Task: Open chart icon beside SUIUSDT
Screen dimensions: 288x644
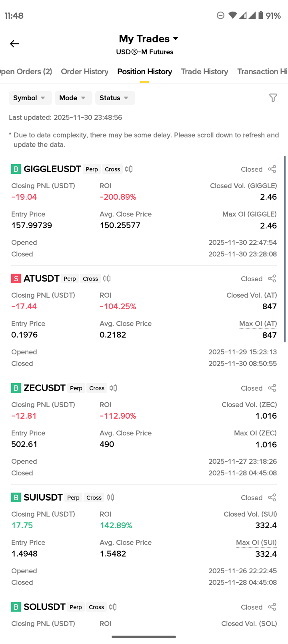Action: 110,497
